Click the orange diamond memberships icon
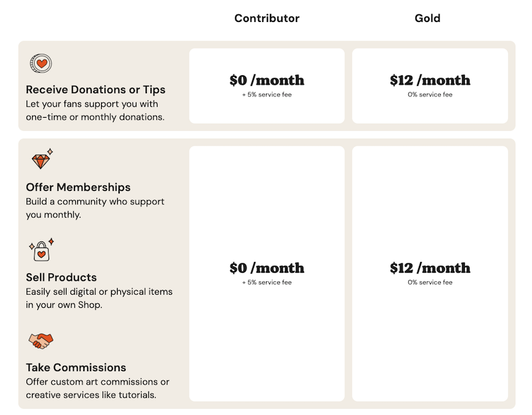Viewport: 532px width, 415px height. (x=42, y=159)
